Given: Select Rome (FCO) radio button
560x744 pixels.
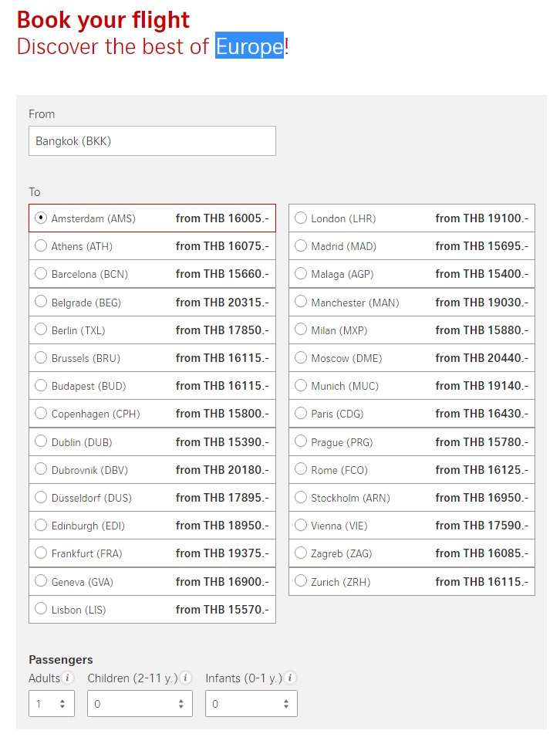Looking at the screenshot, I should pyautogui.click(x=301, y=469).
